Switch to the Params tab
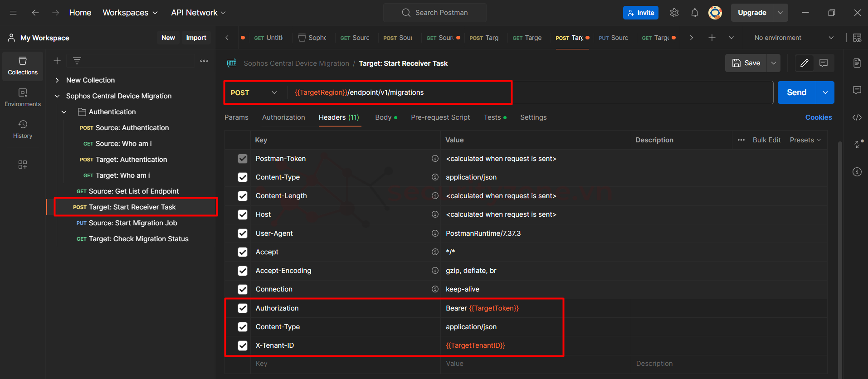This screenshot has height=379, width=868. [236, 117]
